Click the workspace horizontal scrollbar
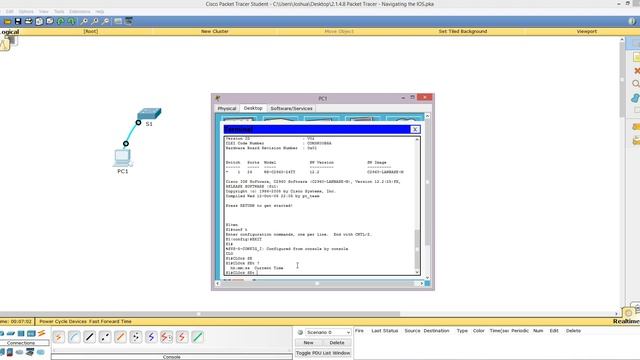Screen dimensions: 640x360 (200, 314)
